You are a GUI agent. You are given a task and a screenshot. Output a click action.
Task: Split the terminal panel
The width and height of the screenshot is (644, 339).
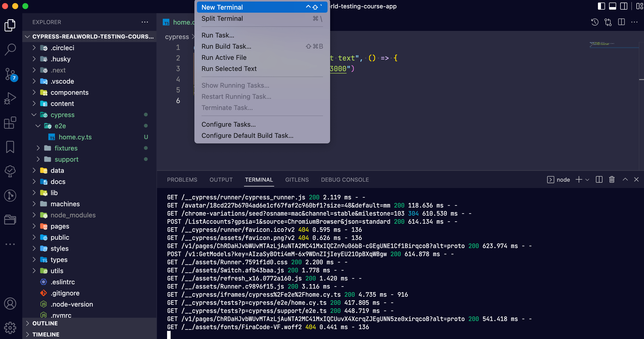click(x=599, y=180)
